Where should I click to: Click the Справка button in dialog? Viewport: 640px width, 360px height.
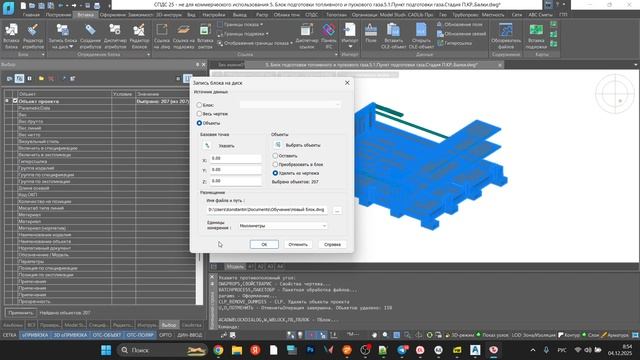click(x=332, y=244)
